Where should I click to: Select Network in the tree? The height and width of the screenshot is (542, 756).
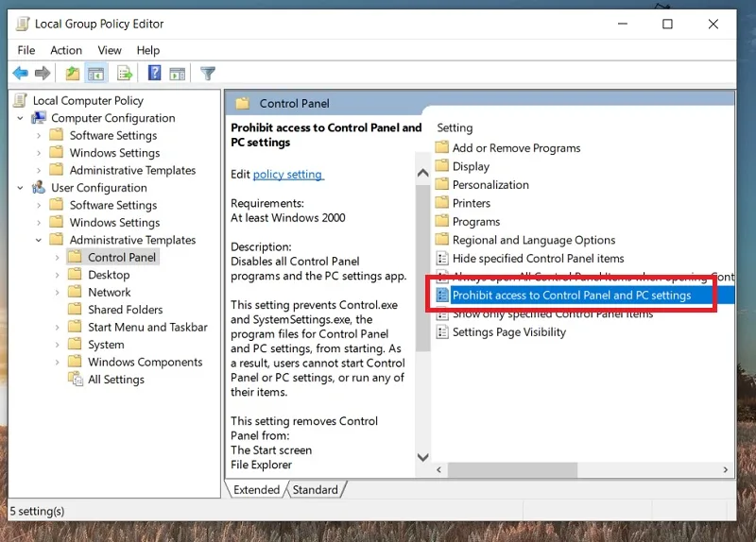click(x=110, y=293)
